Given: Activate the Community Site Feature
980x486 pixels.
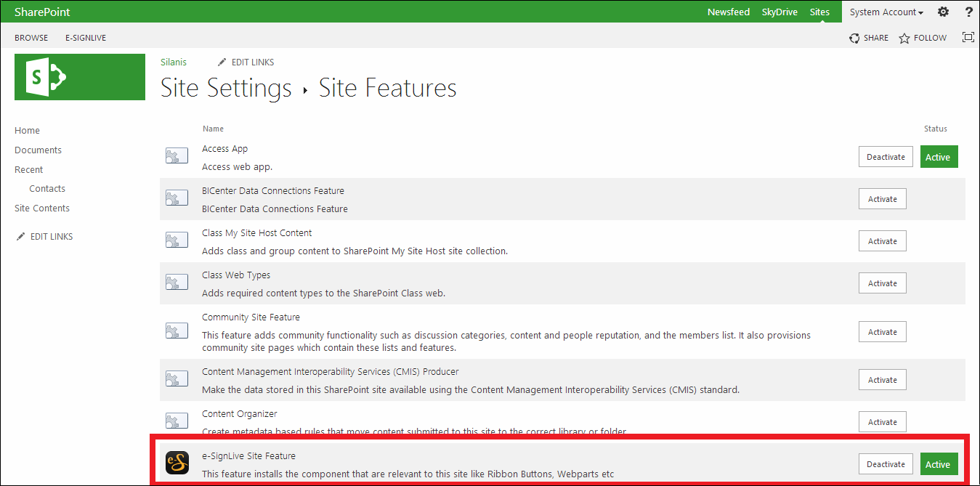Looking at the screenshot, I should (882, 332).
